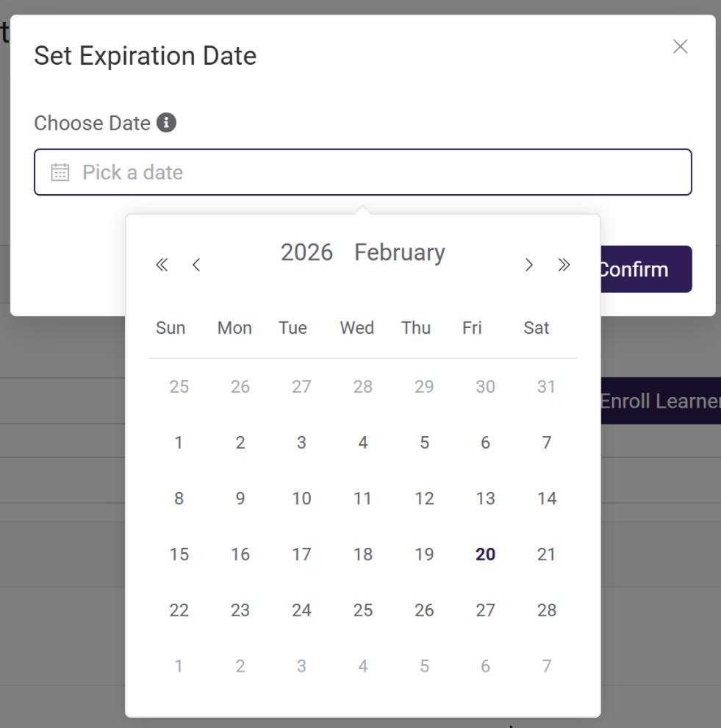Image resolution: width=721 pixels, height=728 pixels.
Task: Jump to next year with double-right arrow
Action: 564,265
